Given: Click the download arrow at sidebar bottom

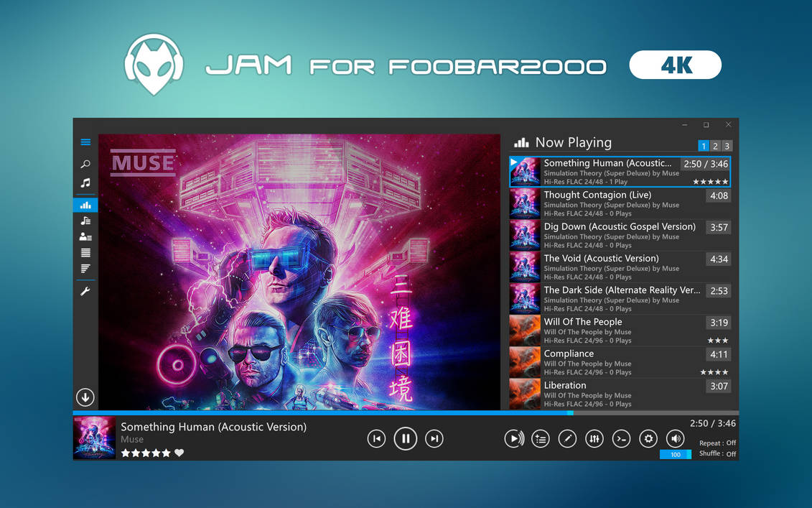Looking at the screenshot, I should click(85, 397).
